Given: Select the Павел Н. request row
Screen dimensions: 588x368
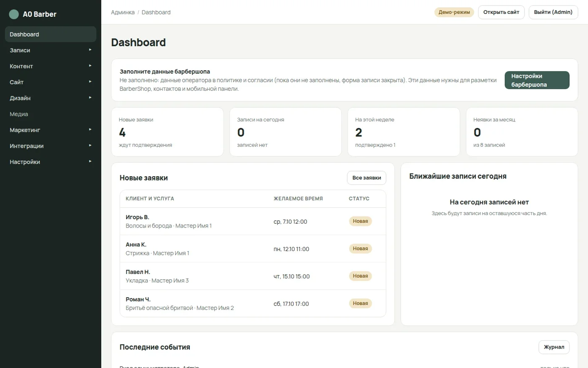Looking at the screenshot, I should (253, 276).
